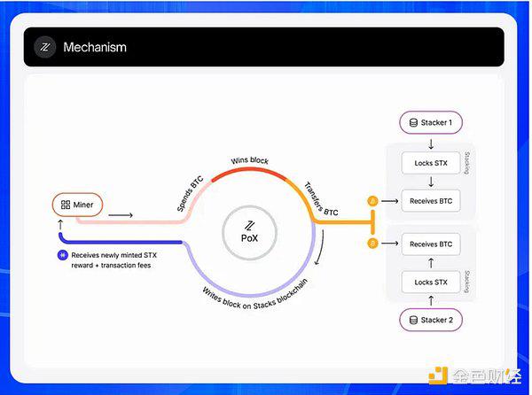Click the Locks STX box above Stacker 2
The height and width of the screenshot is (395, 532).
[431, 282]
